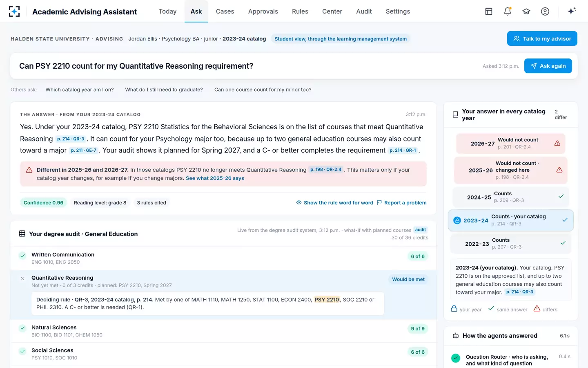Viewport: 588px width, 368px height.
Task: Click the book icon beside catalog year heading
Action: pos(455,114)
